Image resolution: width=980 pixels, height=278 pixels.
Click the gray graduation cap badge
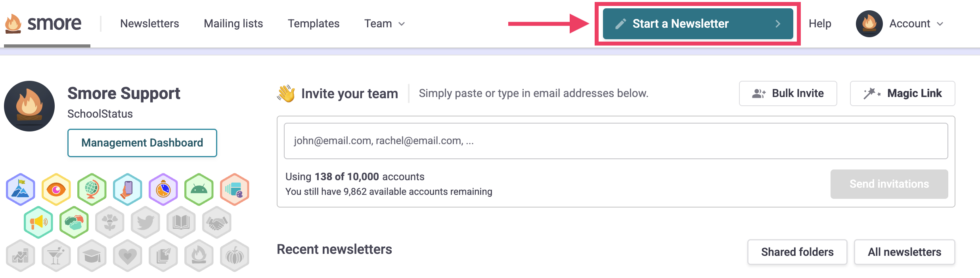click(92, 255)
